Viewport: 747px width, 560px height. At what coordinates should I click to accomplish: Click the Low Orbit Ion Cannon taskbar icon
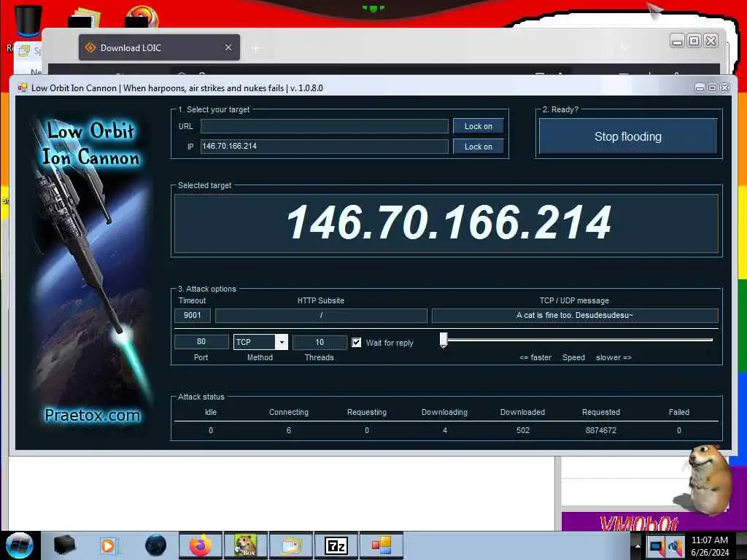381,545
